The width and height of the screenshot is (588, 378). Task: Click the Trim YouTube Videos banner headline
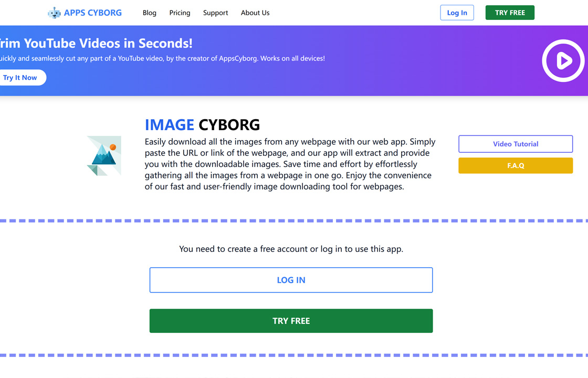[x=96, y=44]
